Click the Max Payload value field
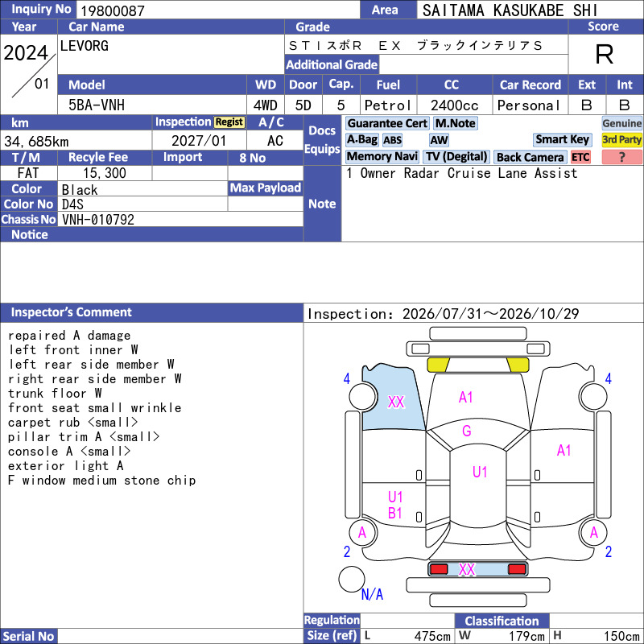Viewport: 644px width, 644px height. (x=266, y=204)
